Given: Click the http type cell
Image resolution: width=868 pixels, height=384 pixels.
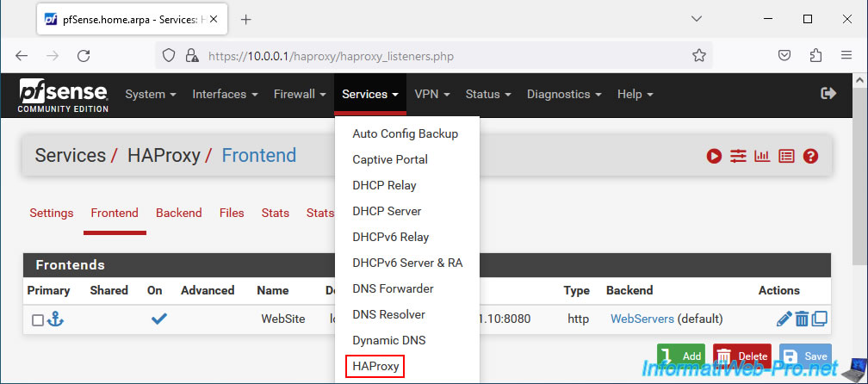Looking at the screenshot, I should 578,319.
